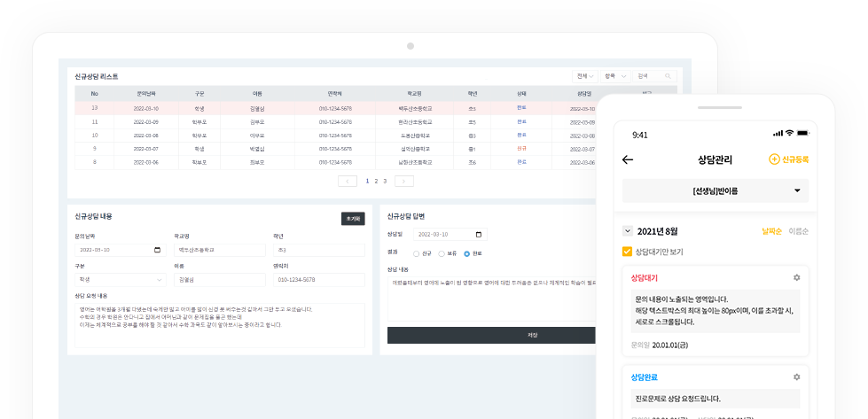Click the 상담 요청 내용 text area

(x=220, y=325)
